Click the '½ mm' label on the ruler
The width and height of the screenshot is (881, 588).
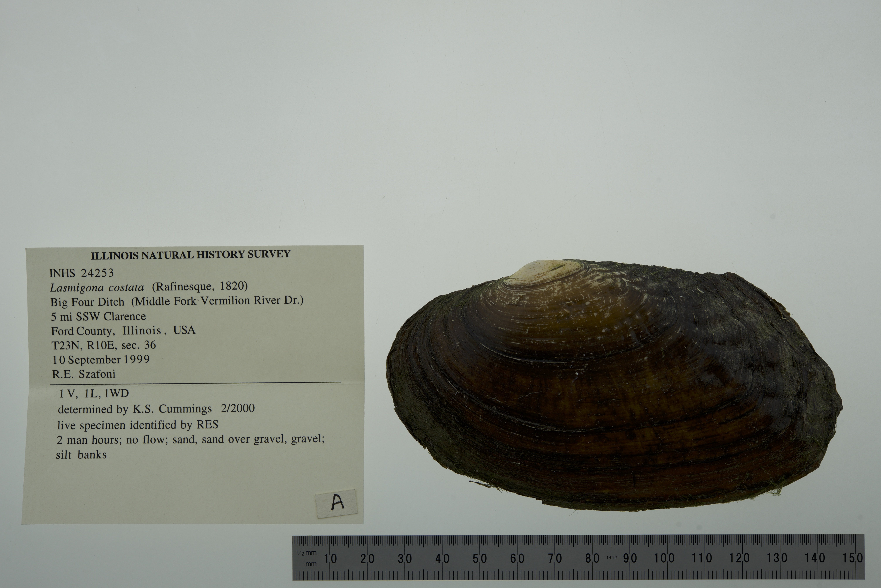tap(306, 553)
